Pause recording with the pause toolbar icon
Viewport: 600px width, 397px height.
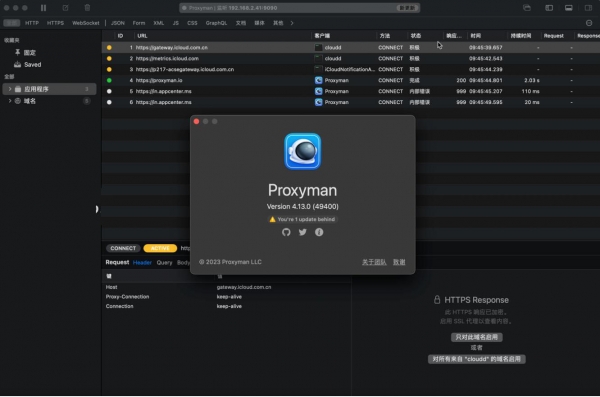(x=43, y=8)
